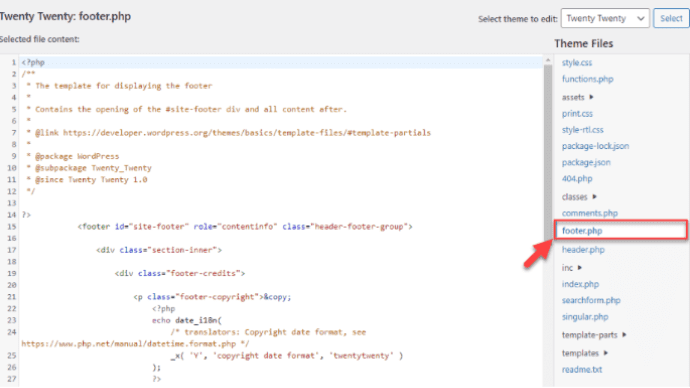Click the 'p class="footer-copyright"' line

click(212, 297)
